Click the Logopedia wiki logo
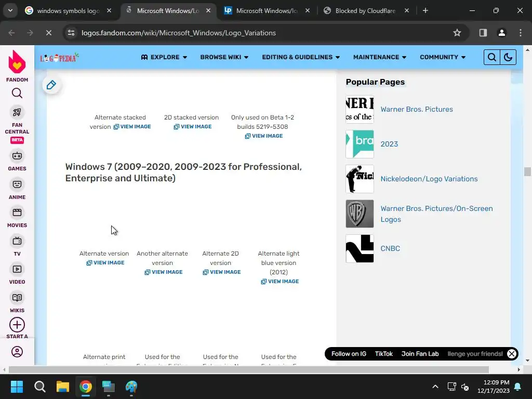 click(x=59, y=58)
